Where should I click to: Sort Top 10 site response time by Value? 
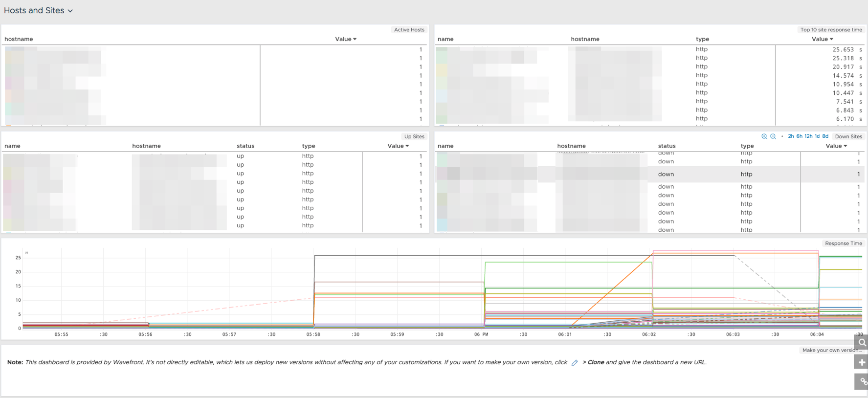[x=823, y=39]
